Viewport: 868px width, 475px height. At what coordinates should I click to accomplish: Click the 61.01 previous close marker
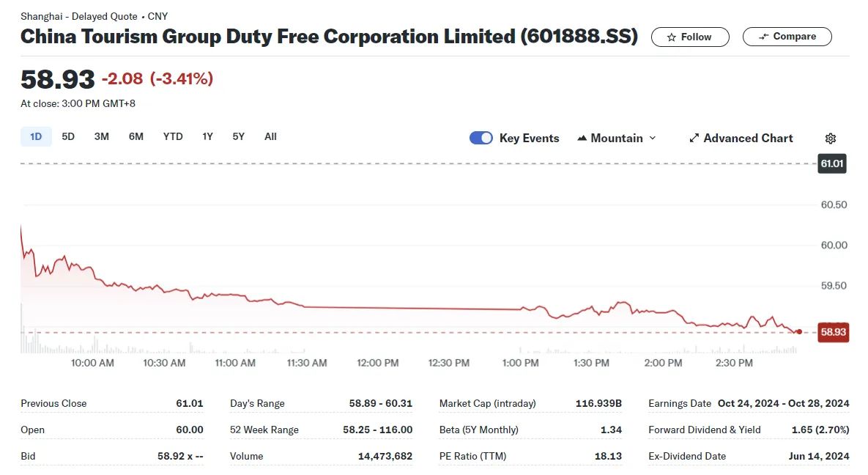832,163
